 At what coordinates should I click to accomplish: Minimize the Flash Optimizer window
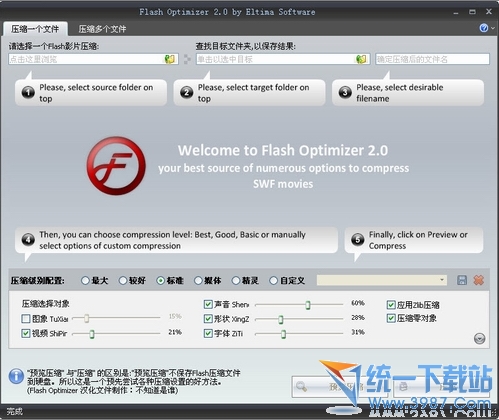tap(456, 12)
